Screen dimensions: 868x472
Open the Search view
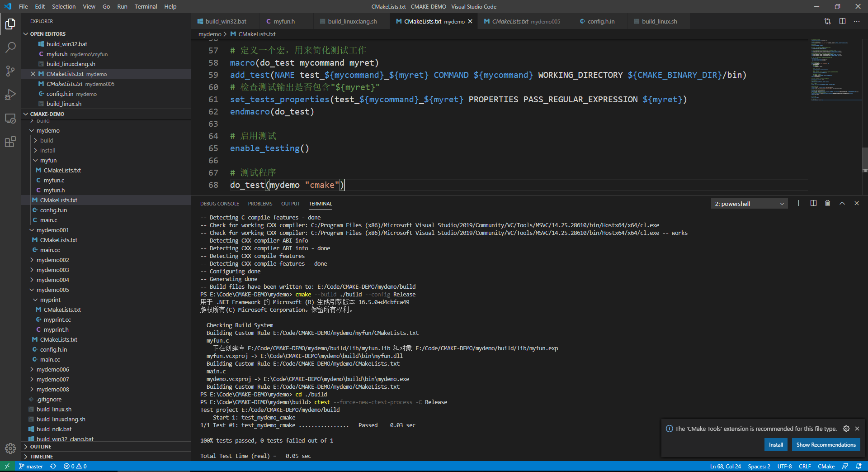click(x=10, y=47)
